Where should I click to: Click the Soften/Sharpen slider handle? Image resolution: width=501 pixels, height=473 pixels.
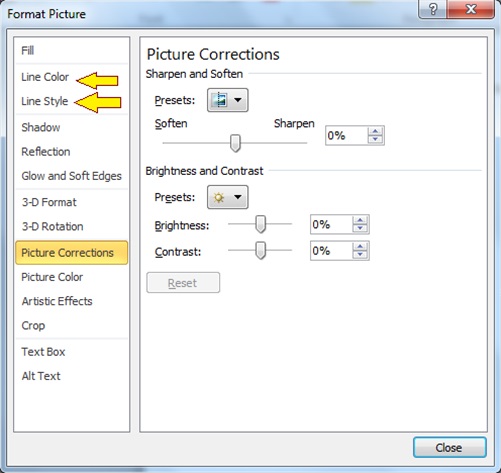tap(235, 143)
